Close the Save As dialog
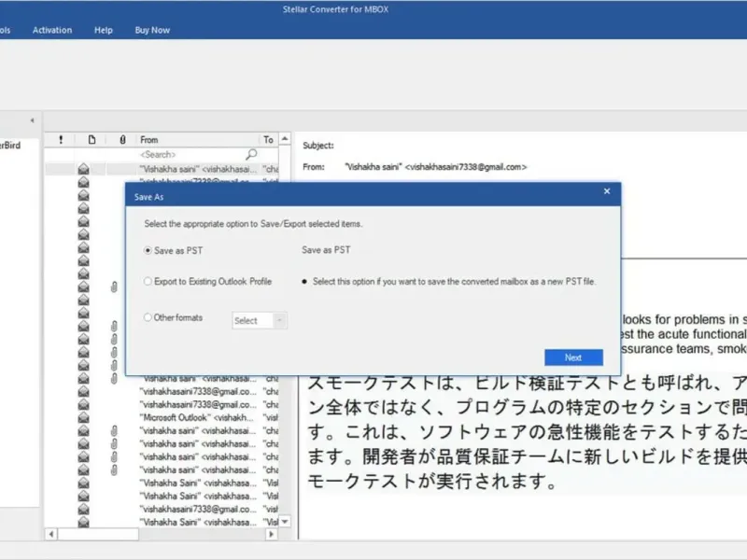Screen dimensions: 747x560 (x=607, y=191)
